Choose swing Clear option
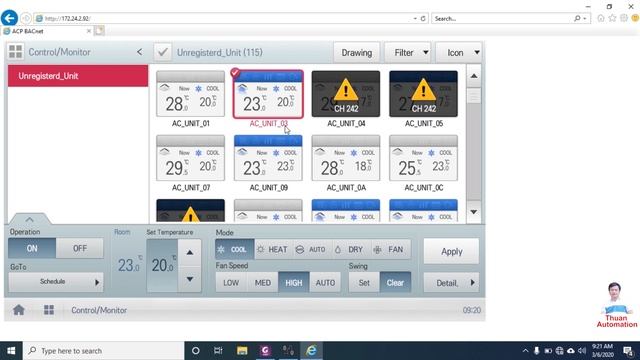The image size is (640, 360). 395,282
